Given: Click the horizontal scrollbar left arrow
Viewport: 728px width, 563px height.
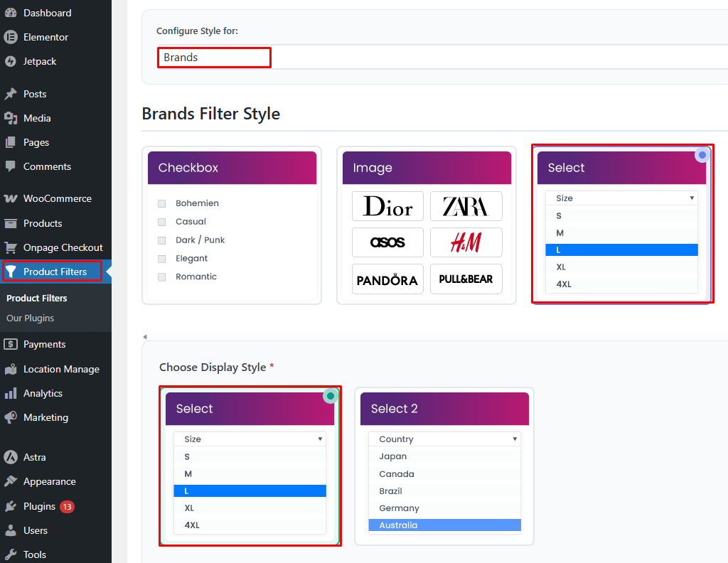Looking at the screenshot, I should [145, 337].
